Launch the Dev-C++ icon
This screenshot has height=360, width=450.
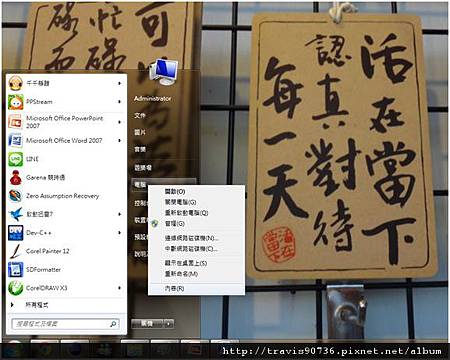[15, 233]
